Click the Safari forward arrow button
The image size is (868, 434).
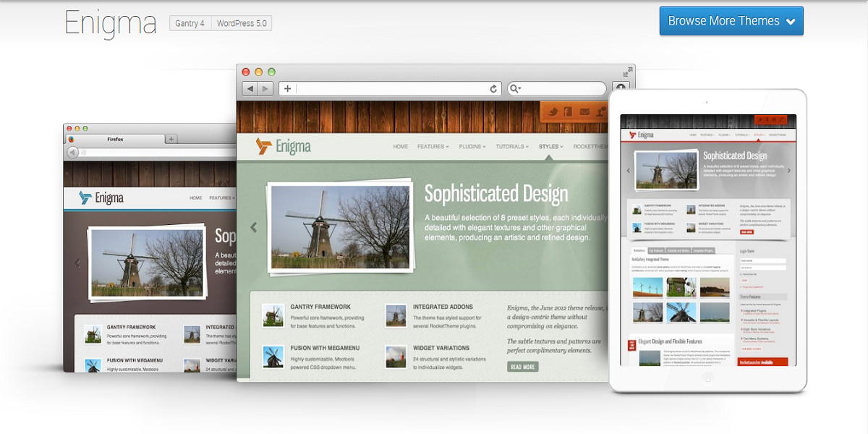pyautogui.click(x=265, y=88)
